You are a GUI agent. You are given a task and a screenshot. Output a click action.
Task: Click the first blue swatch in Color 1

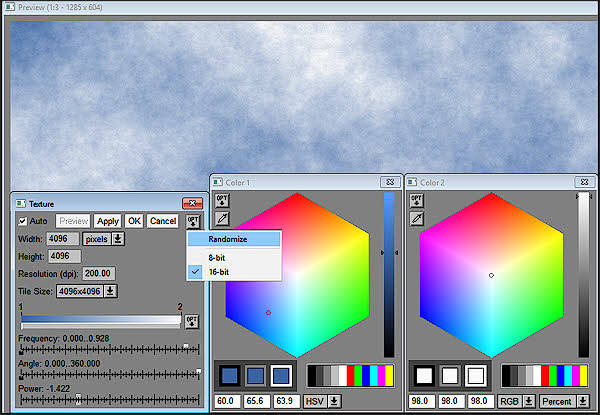click(231, 375)
